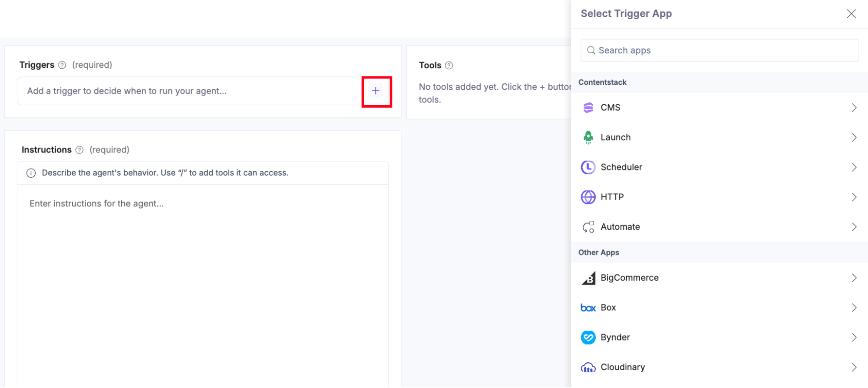Select BigCommerce under Other Apps
The width and height of the screenshot is (868, 388).
pos(719,278)
